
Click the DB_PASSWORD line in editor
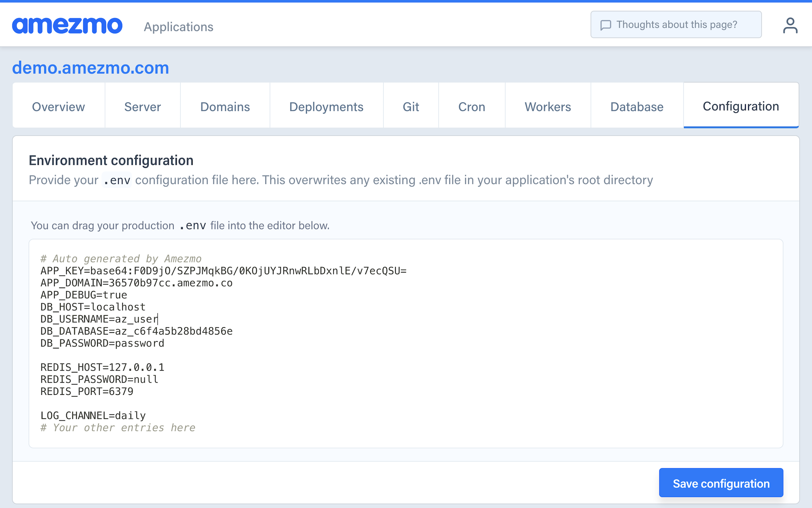pyautogui.click(x=102, y=343)
